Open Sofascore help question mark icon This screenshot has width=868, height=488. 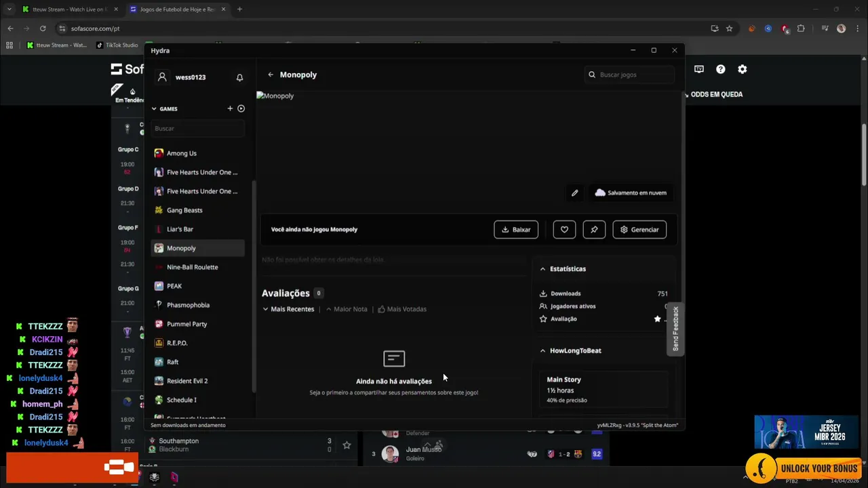click(721, 69)
